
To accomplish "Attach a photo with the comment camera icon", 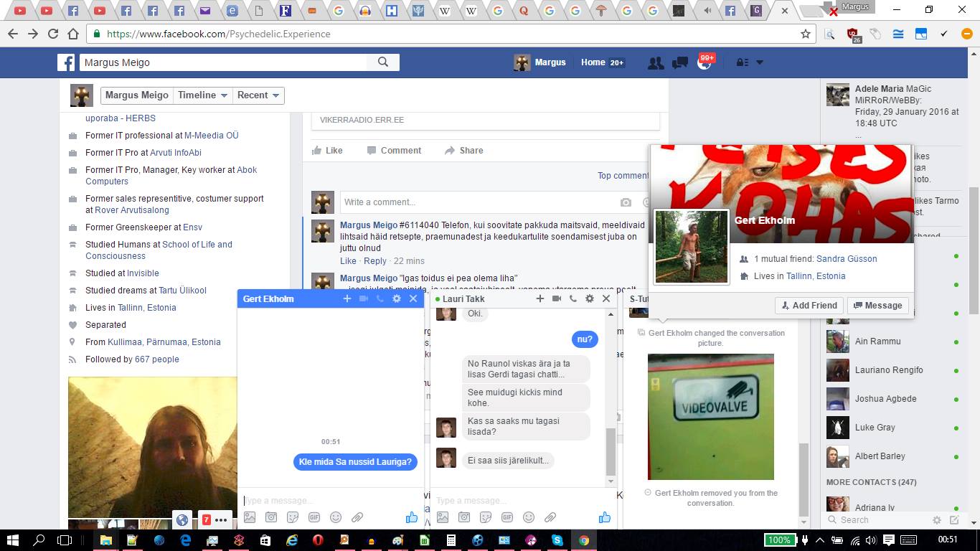I will click(626, 203).
